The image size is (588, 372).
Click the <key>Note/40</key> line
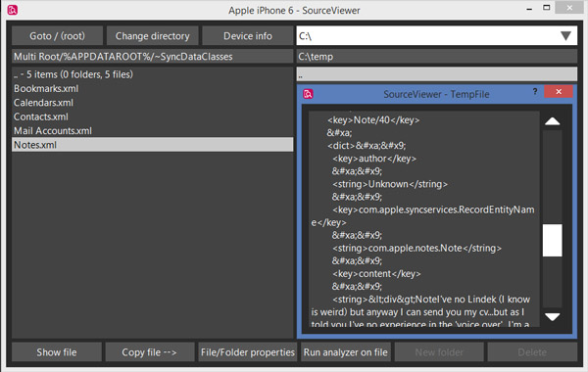point(373,120)
